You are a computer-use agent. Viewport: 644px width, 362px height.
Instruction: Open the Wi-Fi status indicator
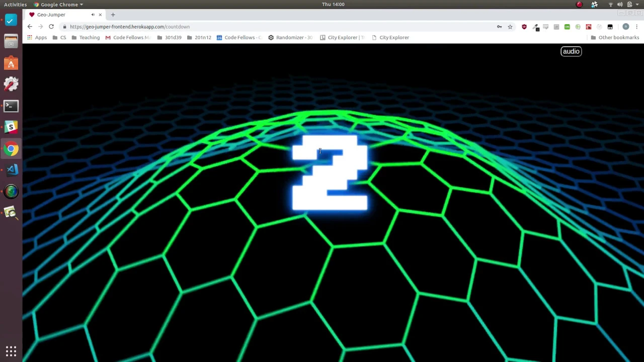[610, 5]
